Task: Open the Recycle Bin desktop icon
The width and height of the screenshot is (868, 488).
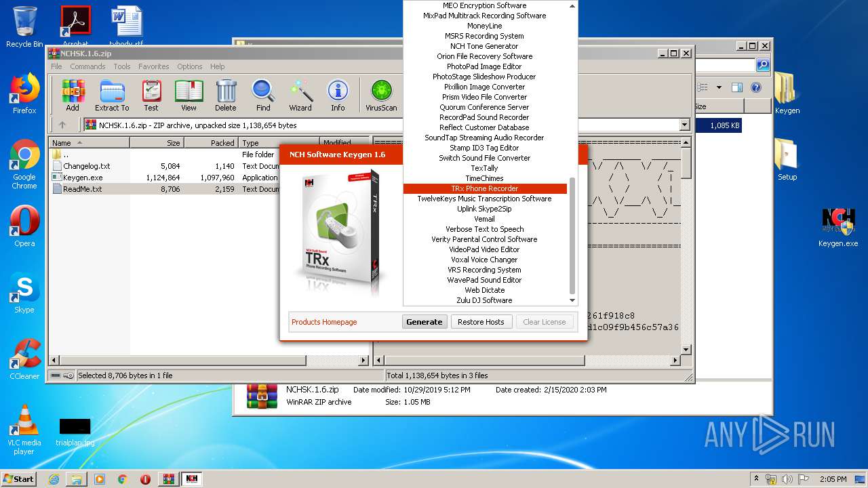Action: pos(24,27)
